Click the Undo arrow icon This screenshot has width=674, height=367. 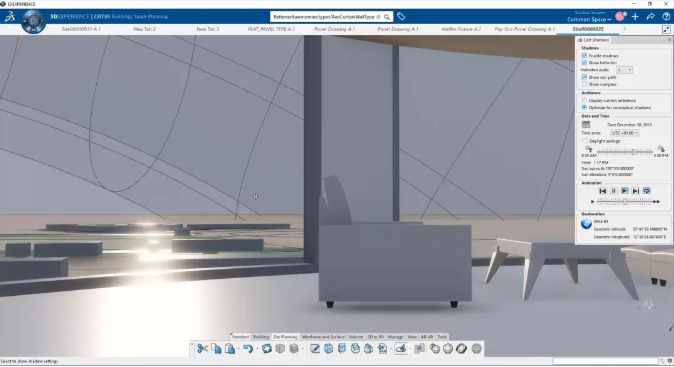pos(248,349)
